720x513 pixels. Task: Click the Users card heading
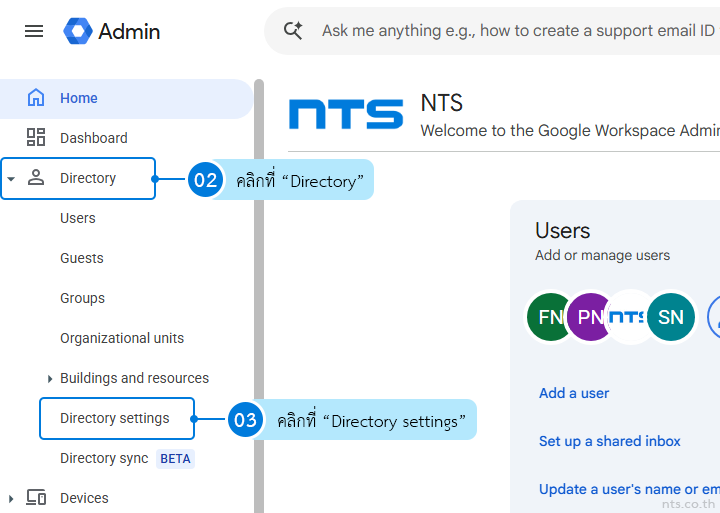click(562, 231)
